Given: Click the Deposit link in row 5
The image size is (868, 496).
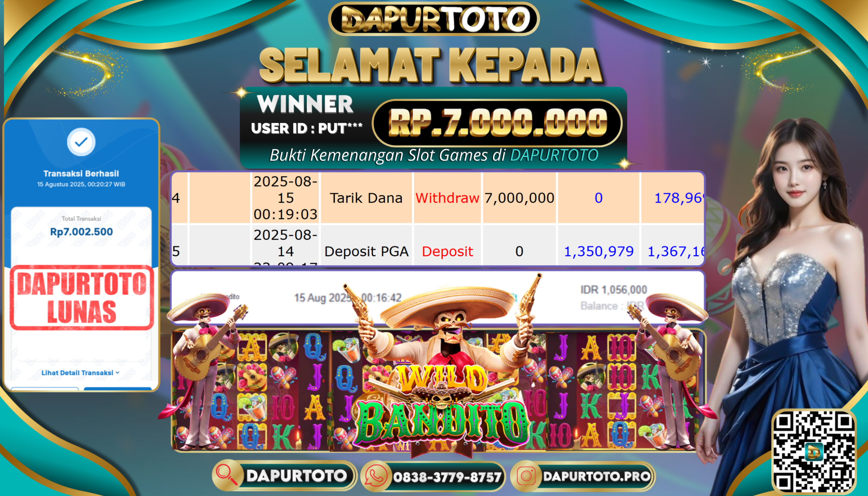Looking at the screenshot, I should click(x=447, y=252).
